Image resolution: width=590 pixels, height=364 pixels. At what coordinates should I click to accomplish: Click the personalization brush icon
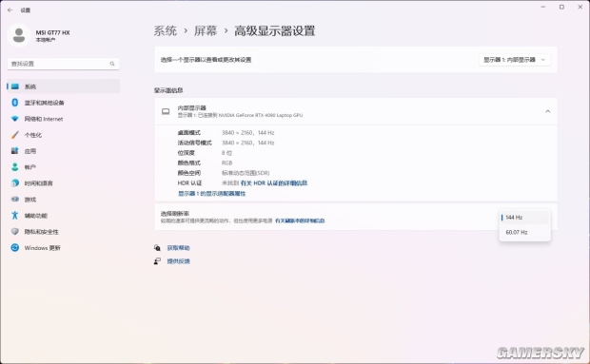point(15,135)
